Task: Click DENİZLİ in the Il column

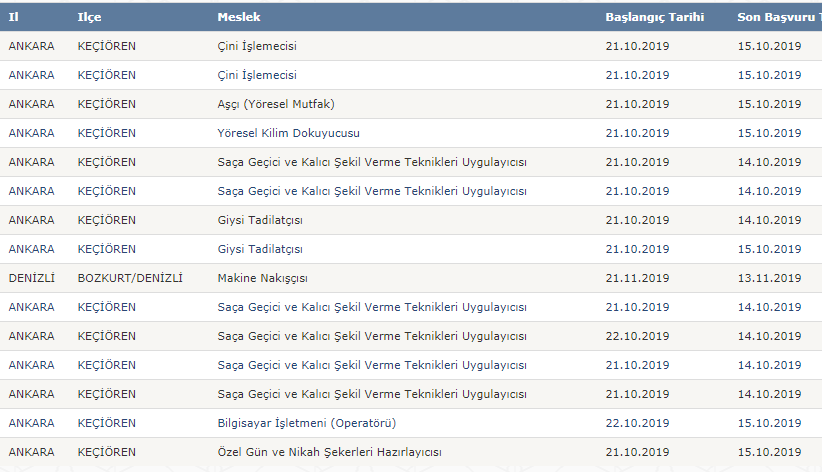Action: (31, 278)
